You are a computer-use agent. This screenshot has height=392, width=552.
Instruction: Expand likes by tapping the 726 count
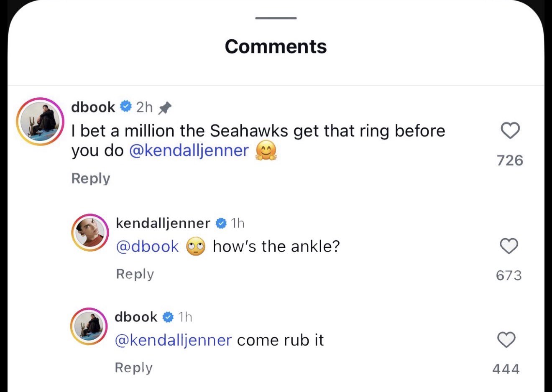tap(510, 160)
